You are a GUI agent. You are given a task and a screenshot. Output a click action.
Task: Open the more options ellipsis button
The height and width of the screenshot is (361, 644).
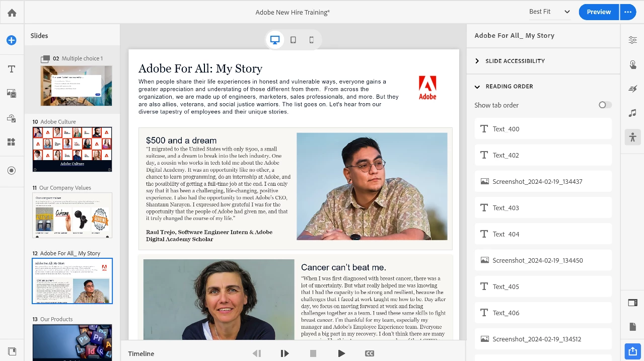pyautogui.click(x=628, y=12)
